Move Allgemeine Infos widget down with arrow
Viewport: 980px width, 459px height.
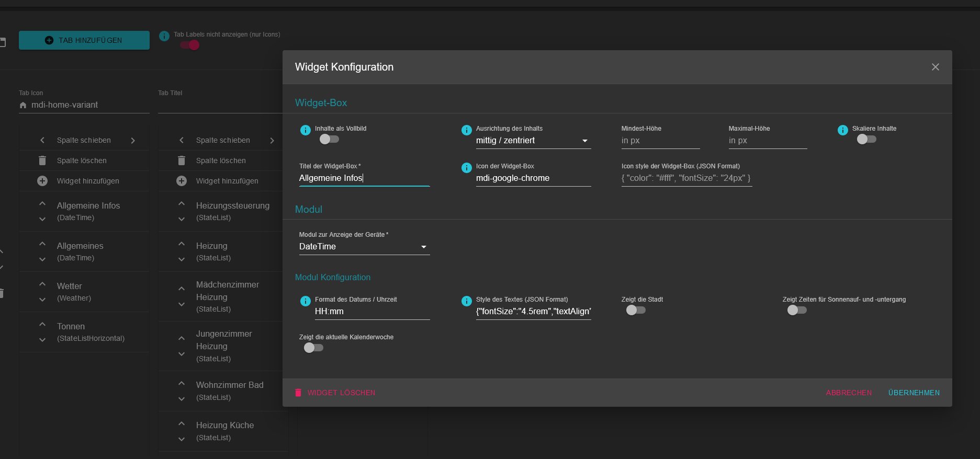[x=42, y=219]
